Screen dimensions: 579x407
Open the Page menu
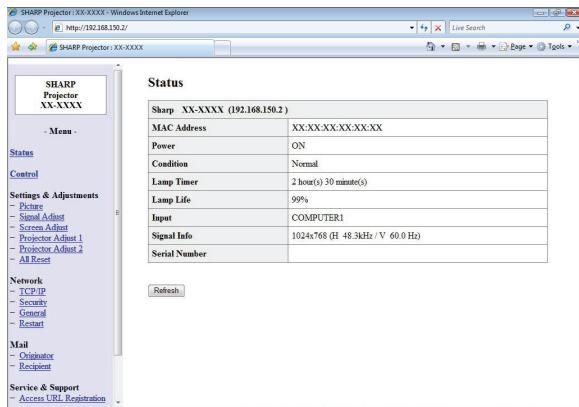click(515, 47)
